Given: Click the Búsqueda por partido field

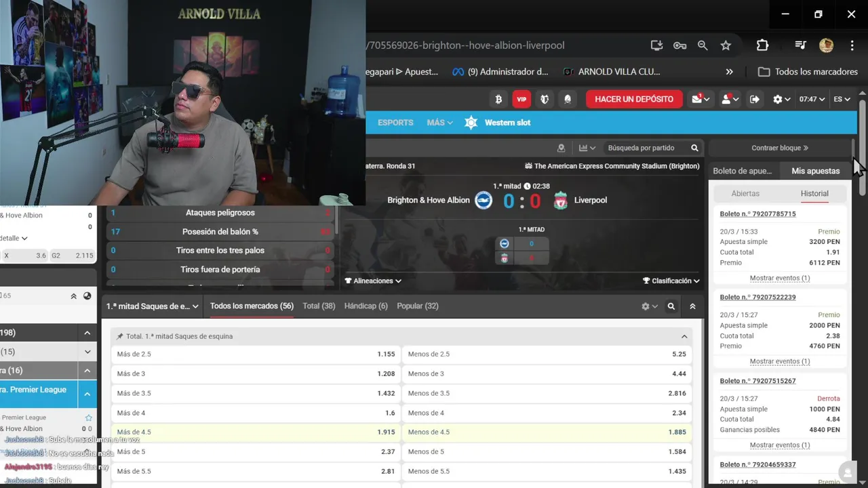Looking at the screenshot, I should pyautogui.click(x=642, y=148).
